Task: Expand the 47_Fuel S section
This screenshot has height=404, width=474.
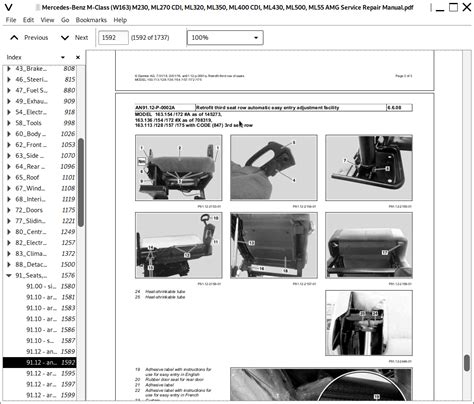Action: (9, 90)
